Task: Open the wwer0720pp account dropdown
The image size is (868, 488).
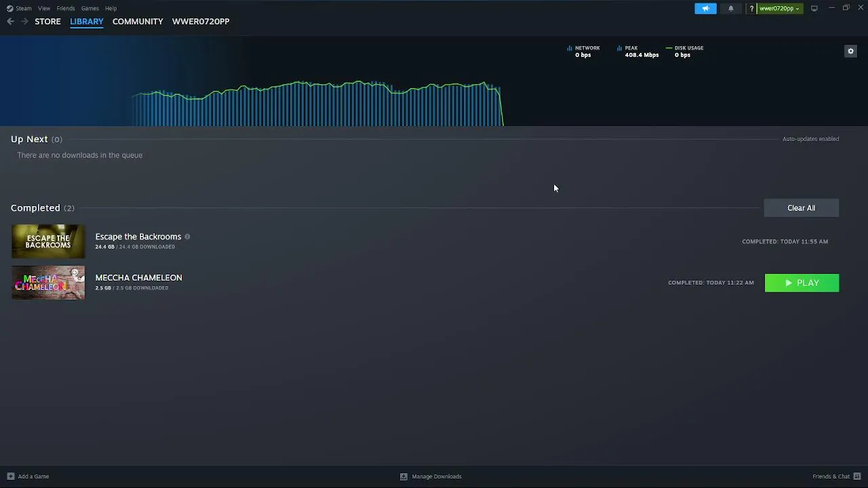Action: (x=779, y=9)
